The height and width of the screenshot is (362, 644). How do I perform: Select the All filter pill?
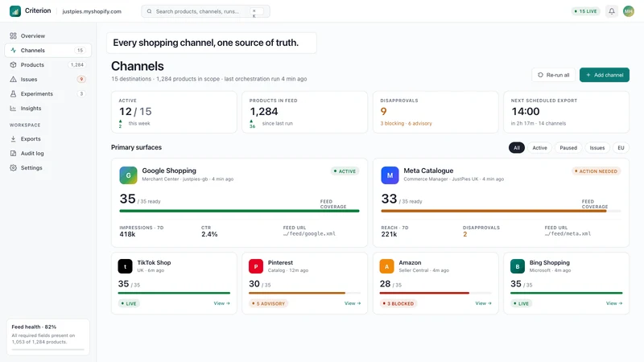click(x=517, y=148)
